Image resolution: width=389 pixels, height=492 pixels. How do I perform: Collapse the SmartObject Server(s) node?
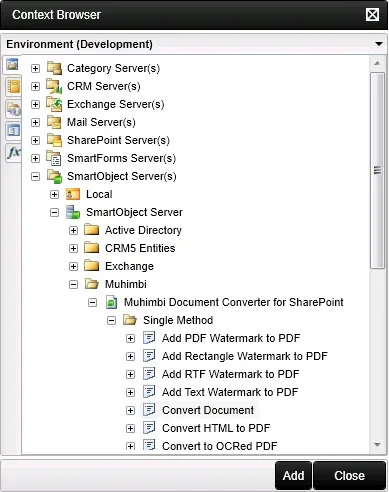click(x=35, y=176)
